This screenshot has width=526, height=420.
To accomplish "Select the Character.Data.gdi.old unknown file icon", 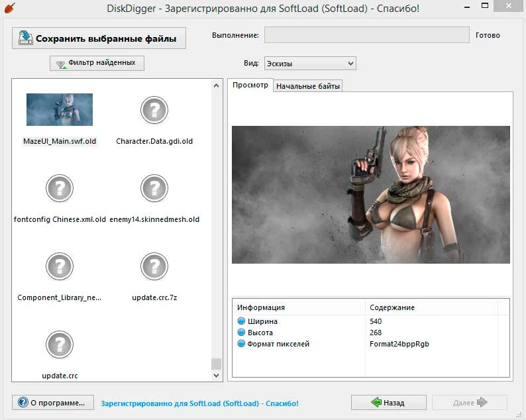I will tap(154, 110).
